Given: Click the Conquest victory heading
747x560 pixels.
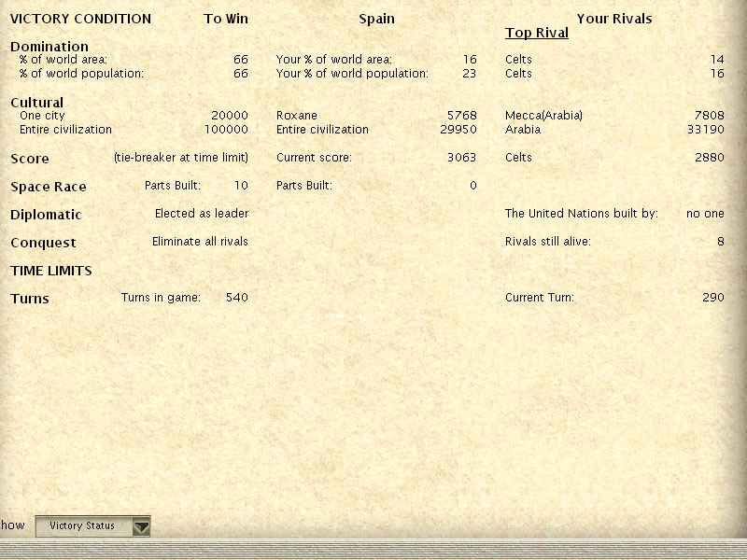Looking at the screenshot, I should pyautogui.click(x=43, y=243).
